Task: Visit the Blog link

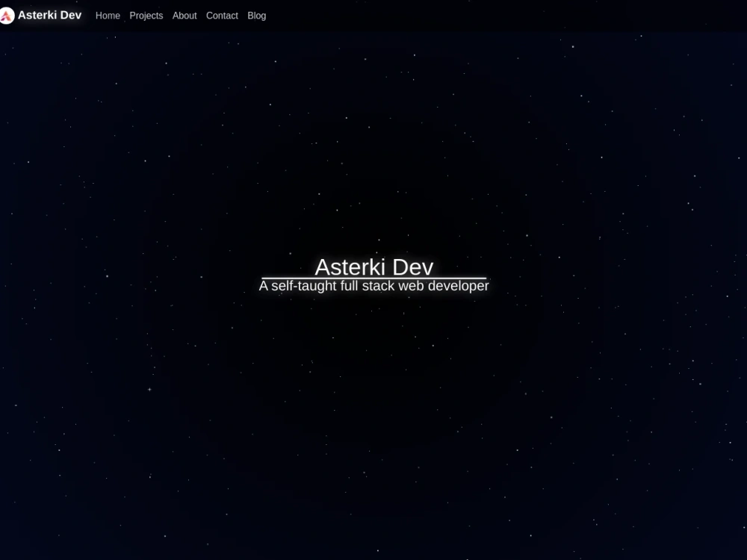Action: 257,16
